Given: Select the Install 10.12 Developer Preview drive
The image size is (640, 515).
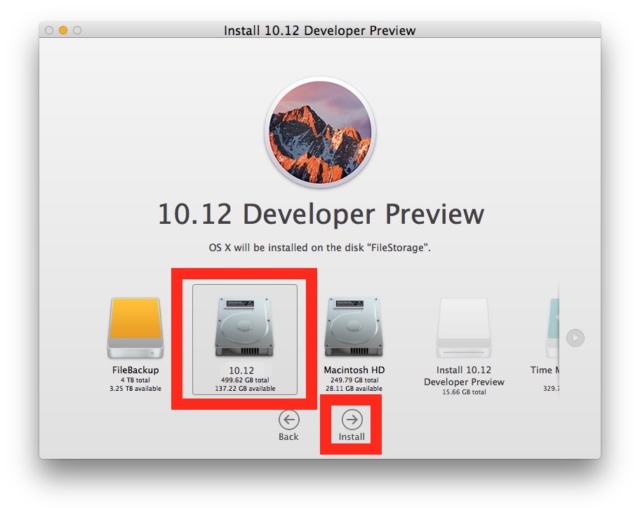Looking at the screenshot, I should tap(464, 328).
